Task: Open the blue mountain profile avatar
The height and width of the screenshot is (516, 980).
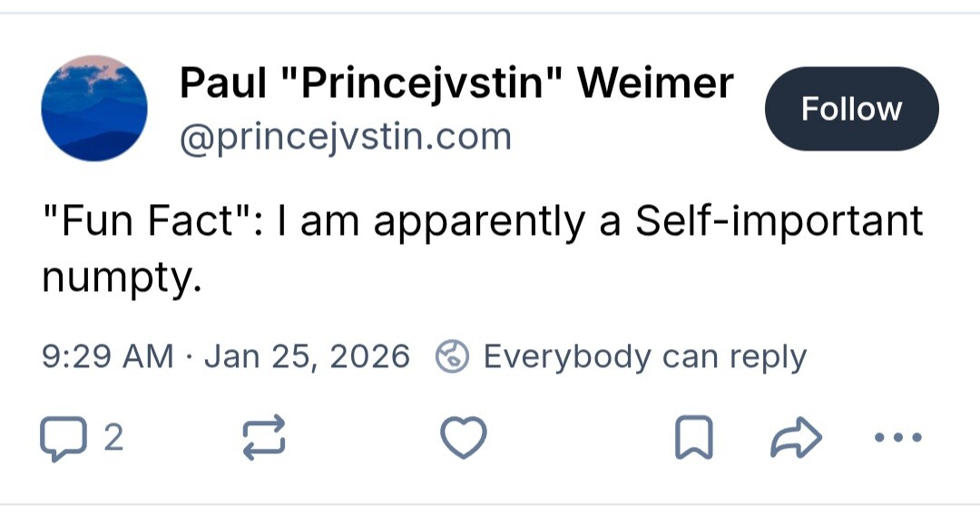Action: coord(94,108)
